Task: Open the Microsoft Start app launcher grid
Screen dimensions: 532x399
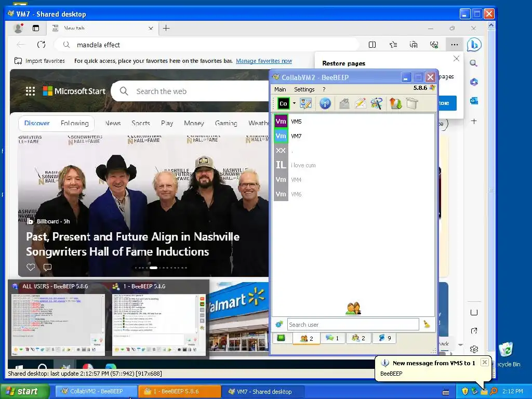Action: point(30,91)
